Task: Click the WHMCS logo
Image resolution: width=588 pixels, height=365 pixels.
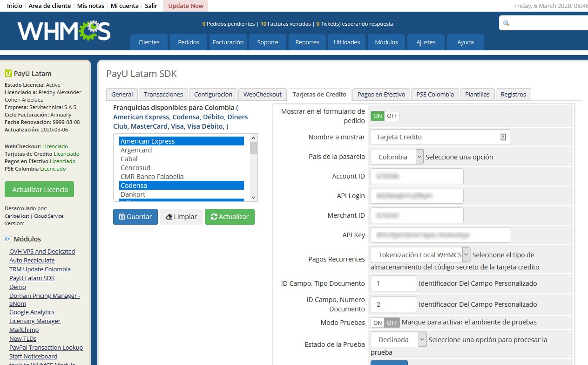Action: (64, 31)
